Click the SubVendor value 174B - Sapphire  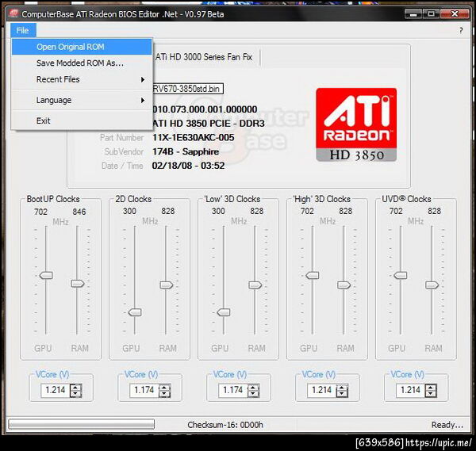(186, 151)
